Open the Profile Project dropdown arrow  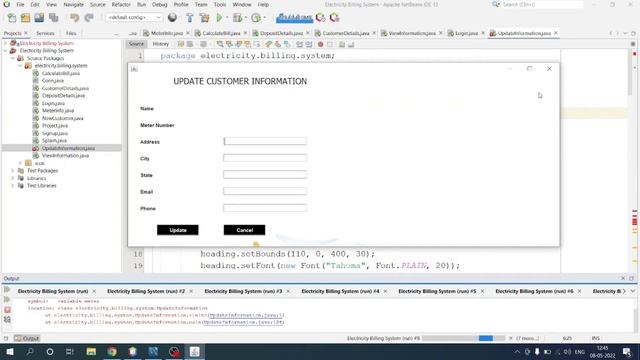265,18
